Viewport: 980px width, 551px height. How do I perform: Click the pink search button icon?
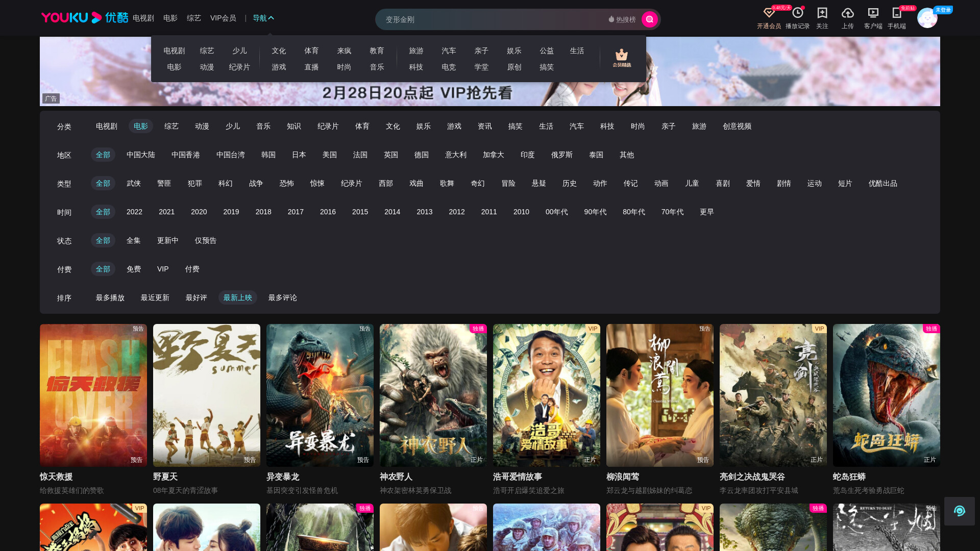649,19
